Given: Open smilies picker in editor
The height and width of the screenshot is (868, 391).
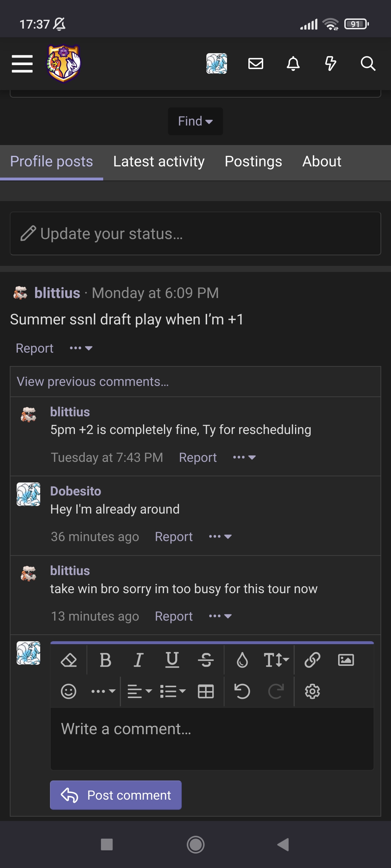Looking at the screenshot, I should pos(68,692).
